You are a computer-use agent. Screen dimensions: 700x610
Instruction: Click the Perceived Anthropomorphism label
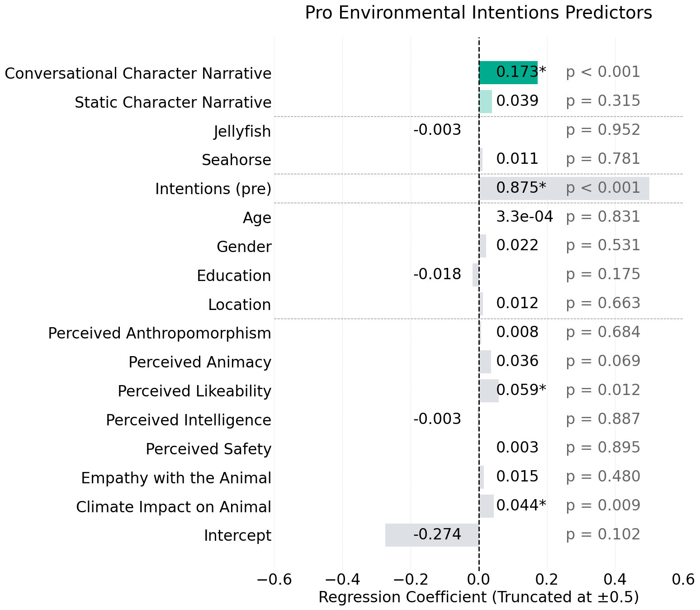click(160, 334)
